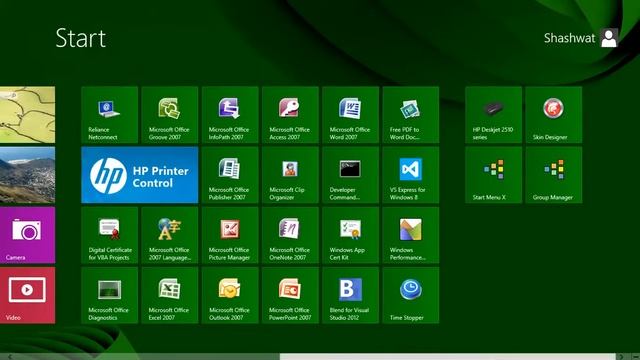Open Microsoft Office 2007 Language tile
The height and width of the screenshot is (360, 640).
click(x=170, y=235)
